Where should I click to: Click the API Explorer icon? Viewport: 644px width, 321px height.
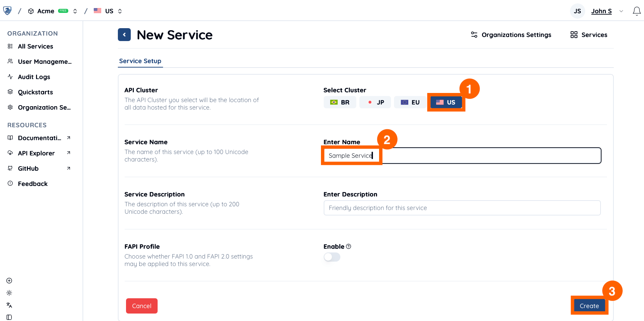(x=10, y=153)
